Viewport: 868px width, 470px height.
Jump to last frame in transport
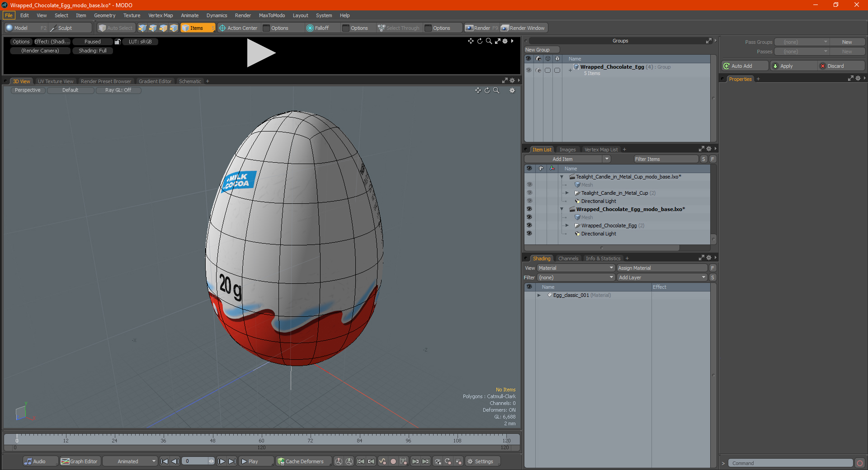232,461
